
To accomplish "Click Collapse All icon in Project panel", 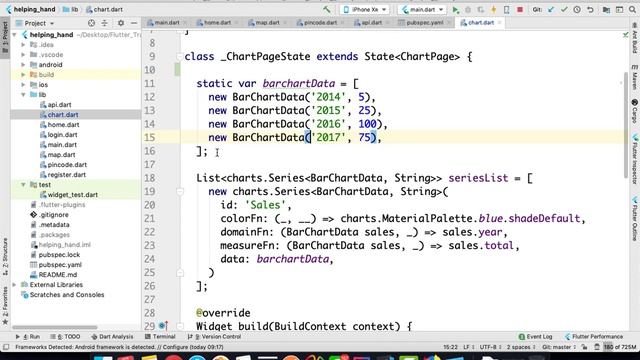I will 105,23.
